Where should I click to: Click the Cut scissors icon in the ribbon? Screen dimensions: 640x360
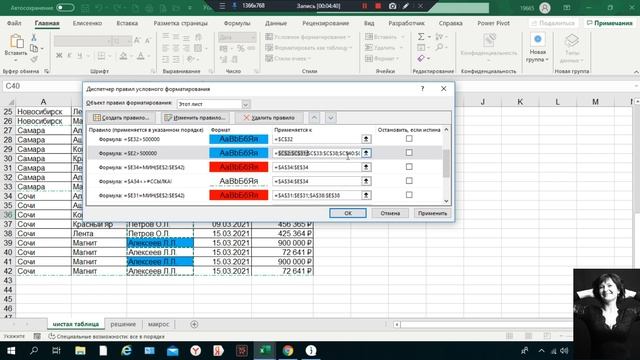point(34,38)
